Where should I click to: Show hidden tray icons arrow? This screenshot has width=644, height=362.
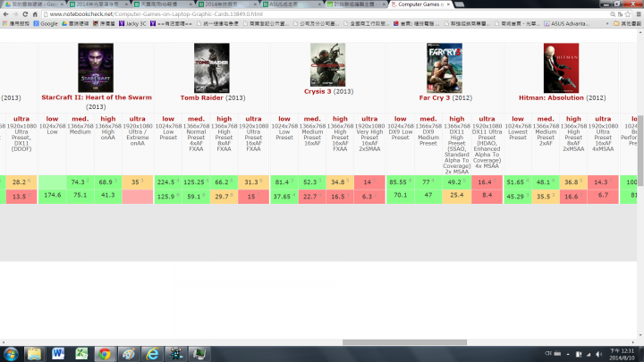[568, 354]
